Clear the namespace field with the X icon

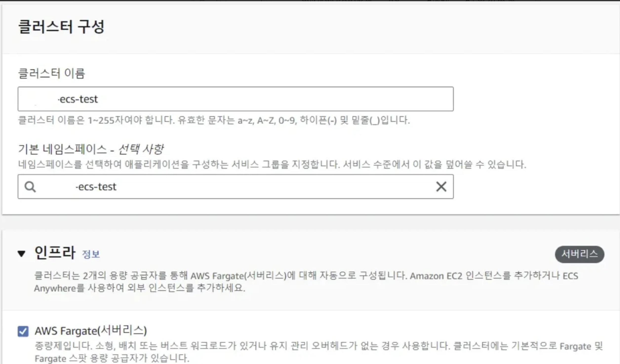(441, 187)
